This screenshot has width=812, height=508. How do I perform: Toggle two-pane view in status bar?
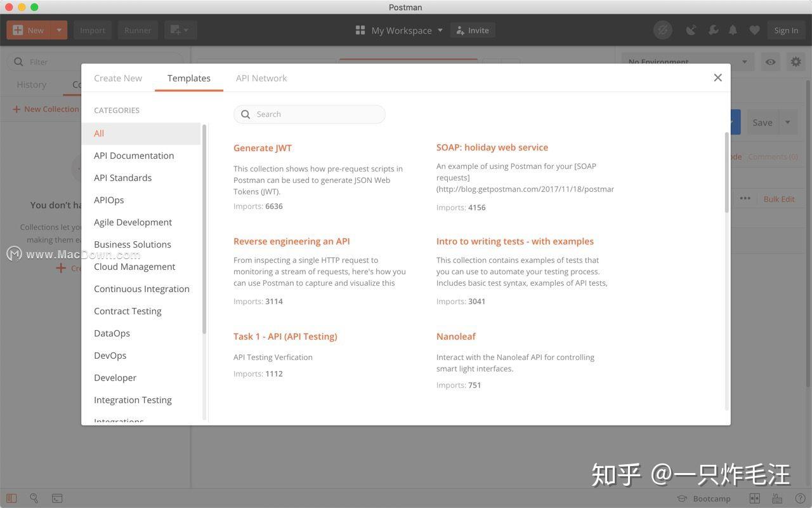(754, 498)
